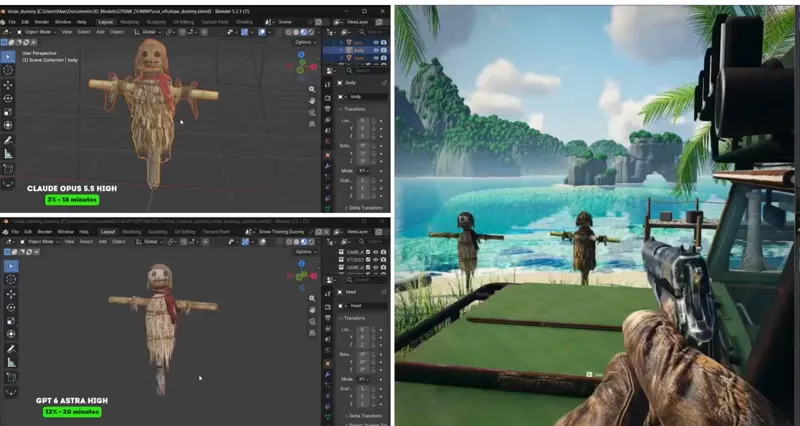Click the zoom magnifier in straw_dummy.blend viewport
The image size is (800, 426).
pyautogui.click(x=312, y=89)
